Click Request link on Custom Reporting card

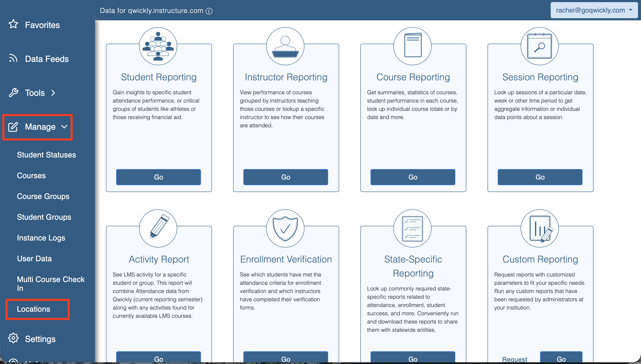pos(514,359)
